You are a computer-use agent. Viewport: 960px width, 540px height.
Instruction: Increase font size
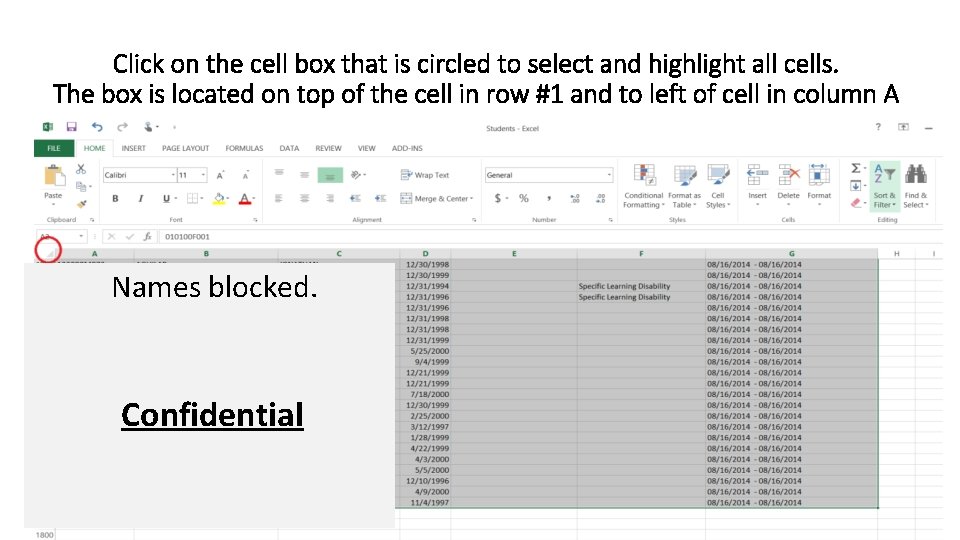click(220, 175)
